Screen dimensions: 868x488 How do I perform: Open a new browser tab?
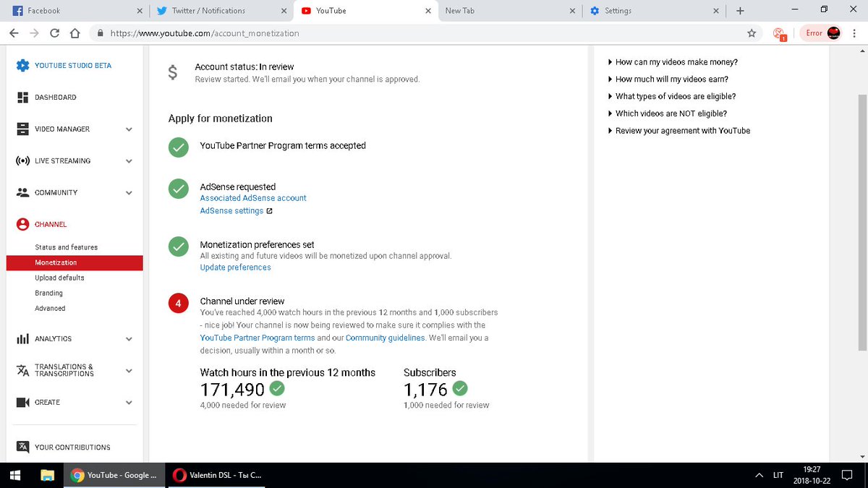coord(740,11)
